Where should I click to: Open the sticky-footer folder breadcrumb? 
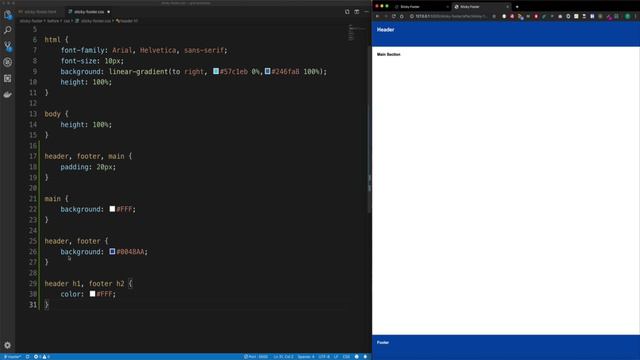pyautogui.click(x=31, y=21)
